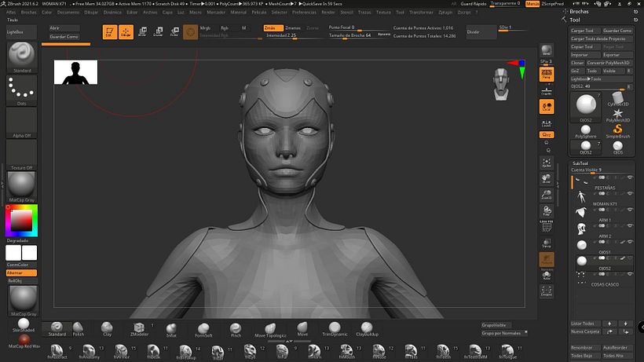Activate the Dibujar draw mode icon
The height and width of the screenshot is (362, 644).
pyautogui.click(x=125, y=32)
